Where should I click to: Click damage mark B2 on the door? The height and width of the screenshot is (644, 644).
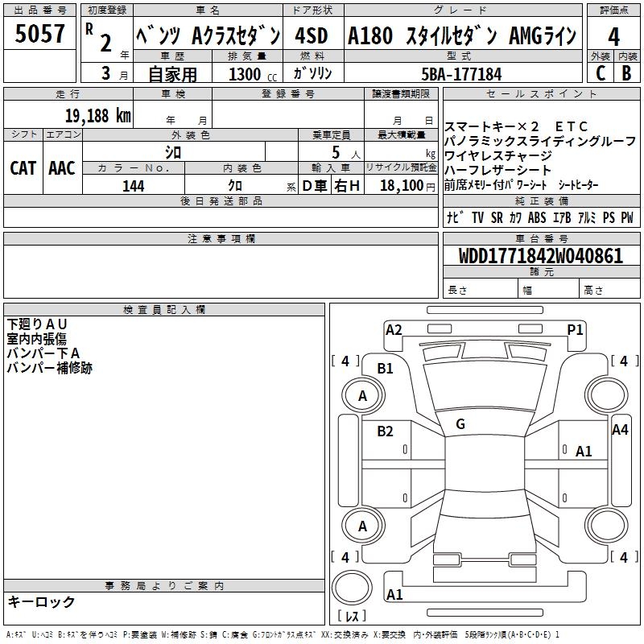pyautogui.click(x=386, y=431)
